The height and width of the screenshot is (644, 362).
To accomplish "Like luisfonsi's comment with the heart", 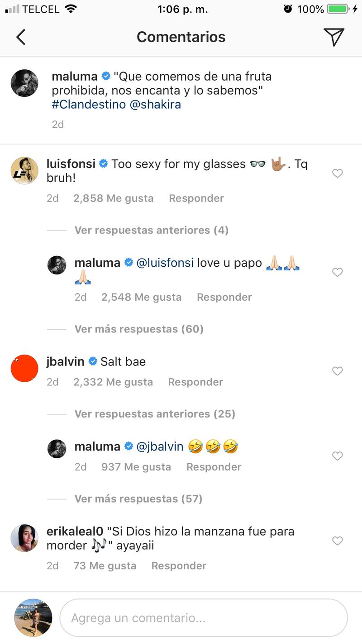I will click(338, 173).
